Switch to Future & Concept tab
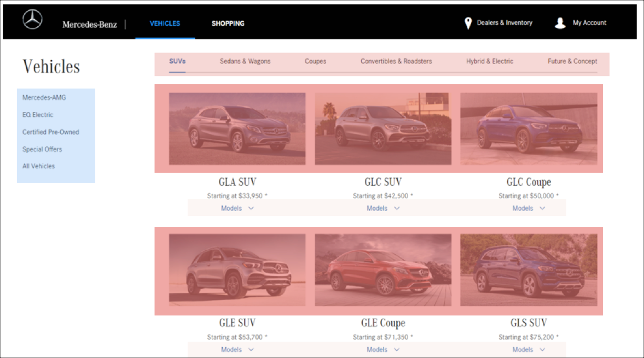 pos(572,61)
